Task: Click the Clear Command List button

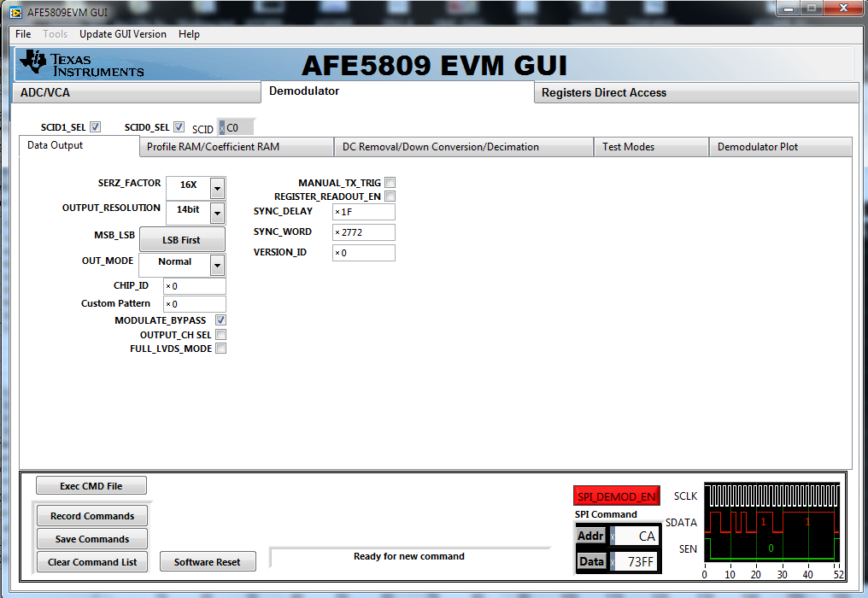Action: pyautogui.click(x=92, y=562)
